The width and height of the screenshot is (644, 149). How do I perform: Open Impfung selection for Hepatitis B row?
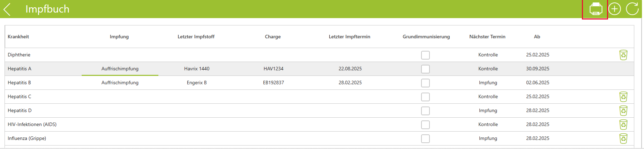tap(120, 83)
